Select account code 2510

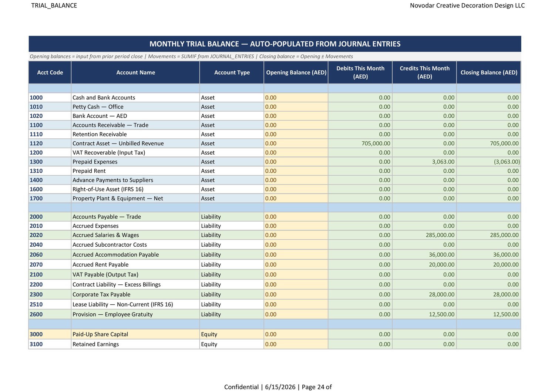50,305
